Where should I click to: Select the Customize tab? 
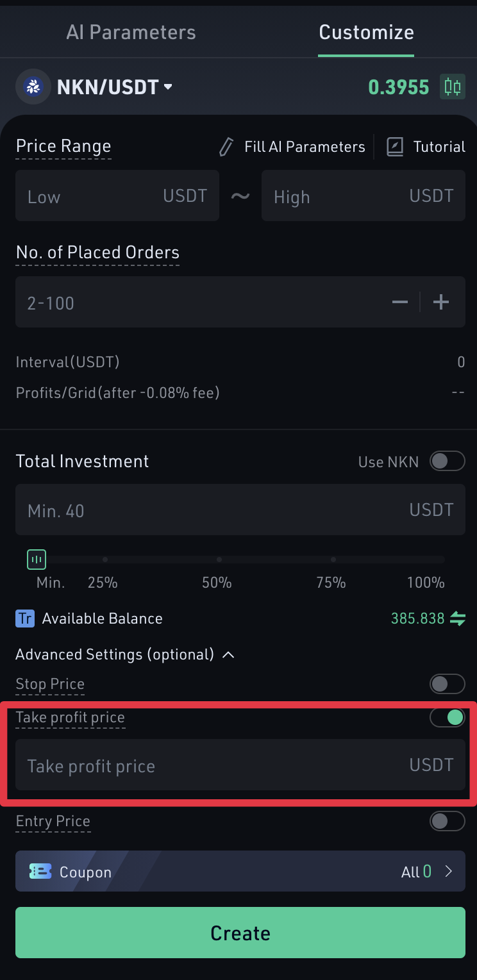366,32
